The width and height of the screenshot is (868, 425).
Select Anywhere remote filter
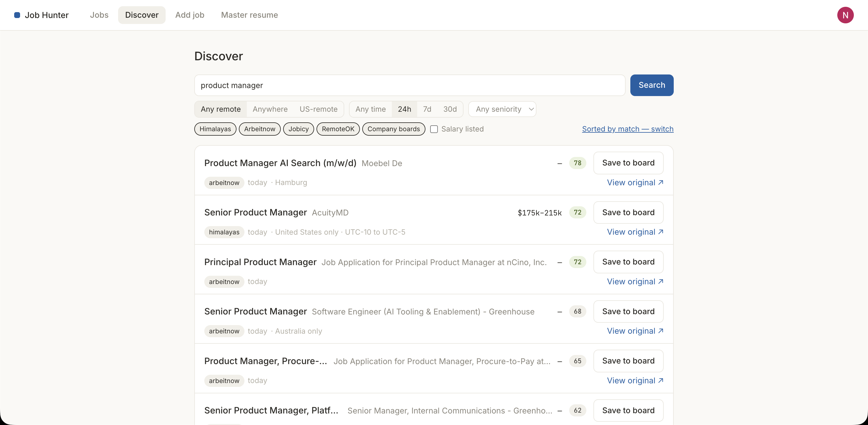270,109
